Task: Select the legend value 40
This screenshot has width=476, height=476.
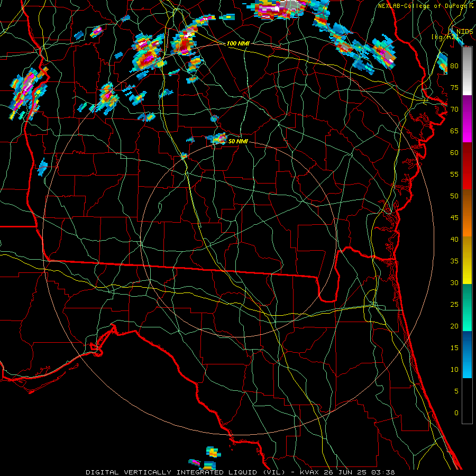Action: (x=454, y=239)
